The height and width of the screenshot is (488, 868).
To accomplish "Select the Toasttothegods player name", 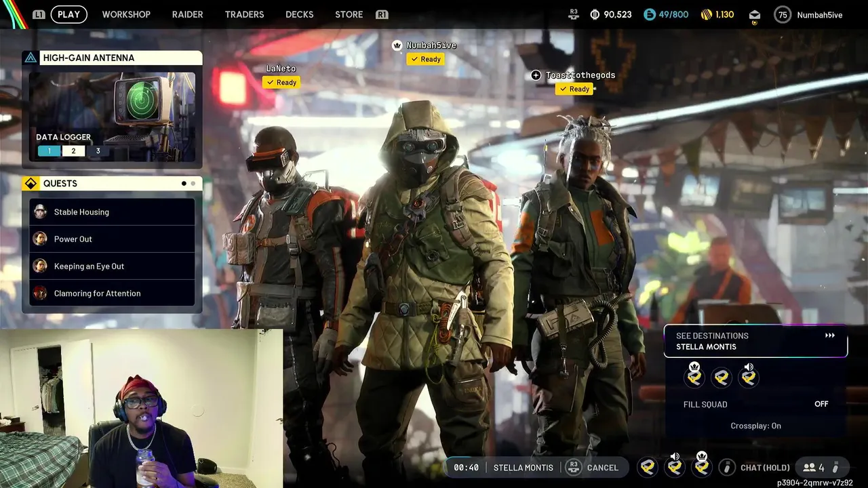I will pyautogui.click(x=580, y=75).
